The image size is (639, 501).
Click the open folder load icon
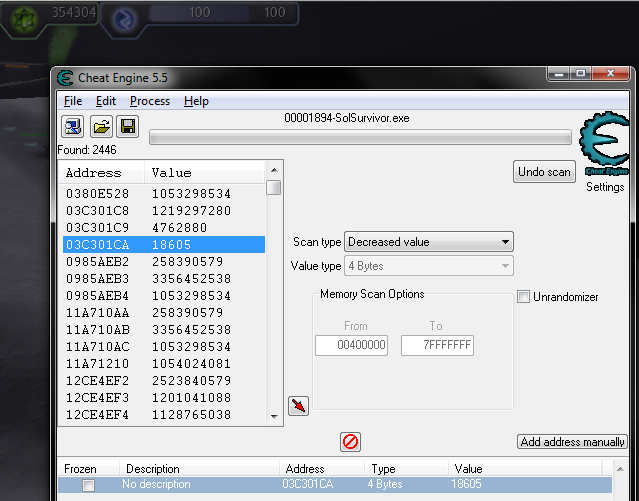pyautogui.click(x=101, y=126)
